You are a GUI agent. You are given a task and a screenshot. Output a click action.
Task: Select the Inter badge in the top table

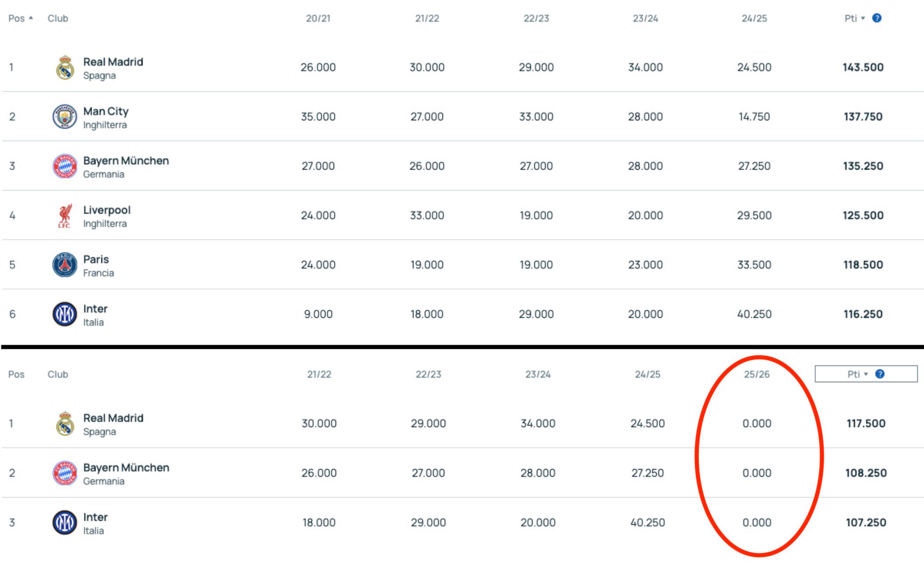tap(65, 313)
